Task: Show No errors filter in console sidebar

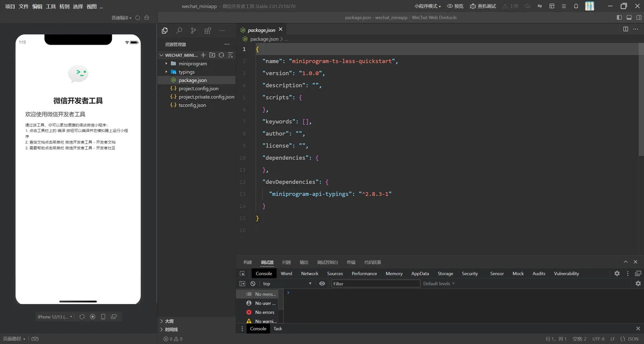Action: (x=260, y=312)
